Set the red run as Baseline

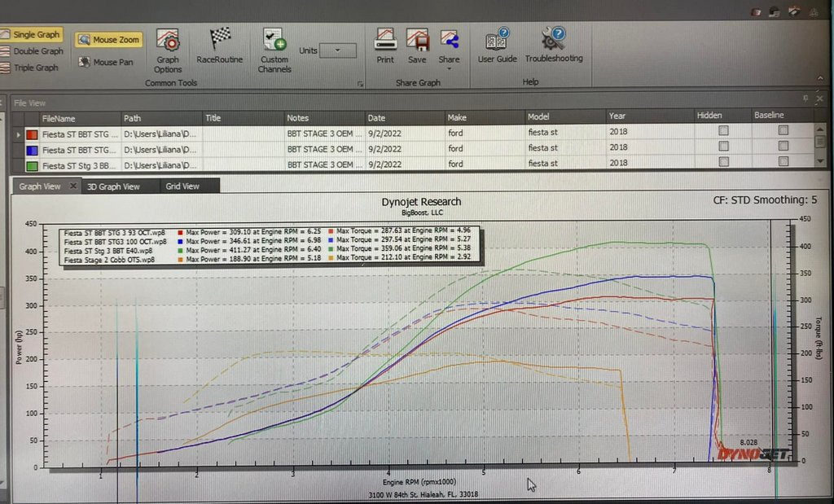coord(783,129)
